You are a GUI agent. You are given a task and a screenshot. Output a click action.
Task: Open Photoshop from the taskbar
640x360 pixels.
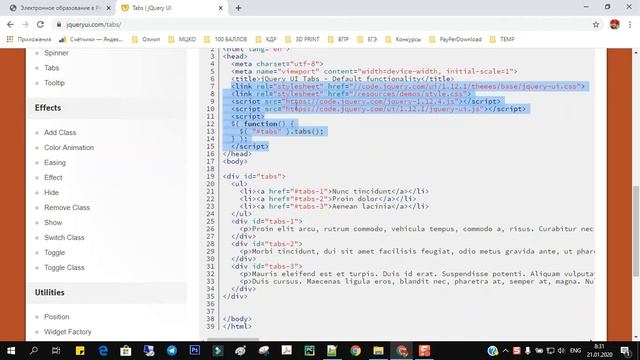pos(195,351)
